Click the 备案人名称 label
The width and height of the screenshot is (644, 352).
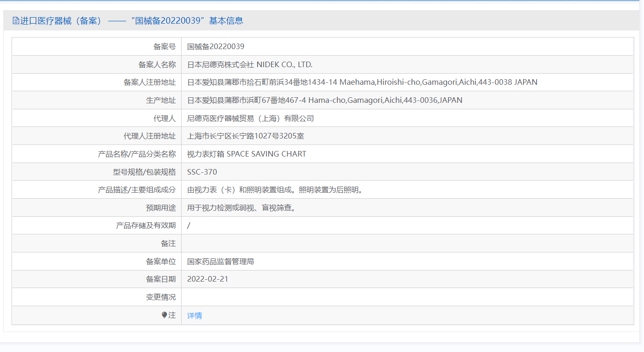(157, 64)
